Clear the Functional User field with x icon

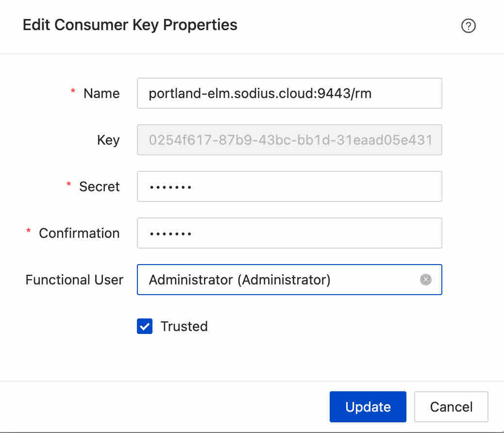tap(425, 280)
